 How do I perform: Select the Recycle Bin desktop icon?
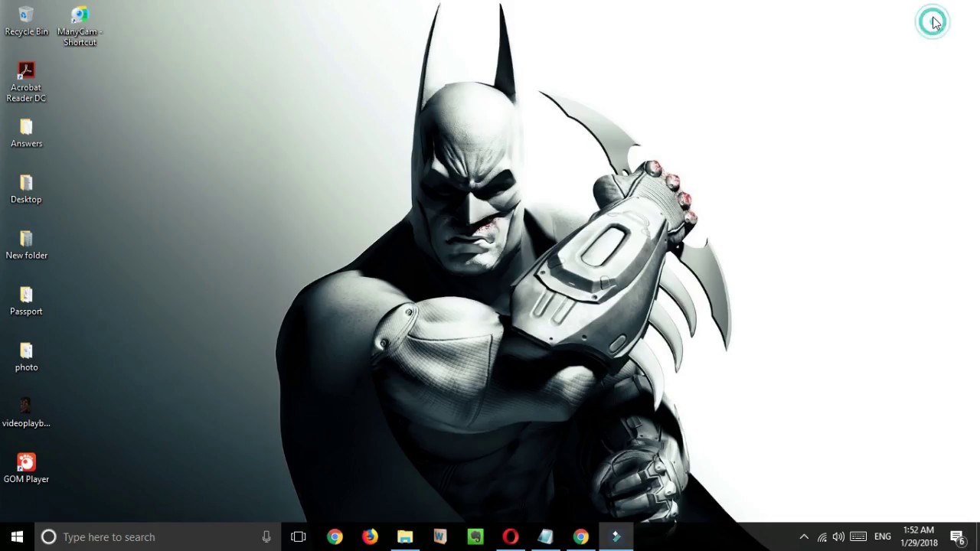[26, 21]
